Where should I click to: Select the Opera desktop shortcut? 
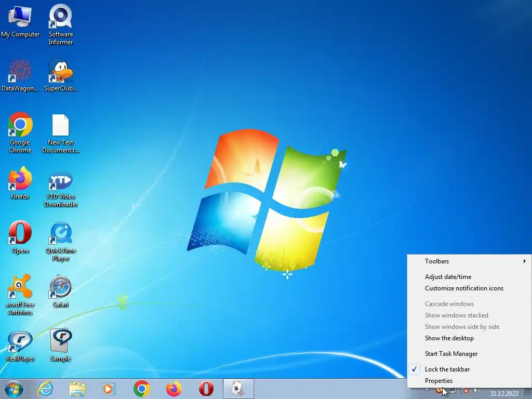(x=20, y=237)
